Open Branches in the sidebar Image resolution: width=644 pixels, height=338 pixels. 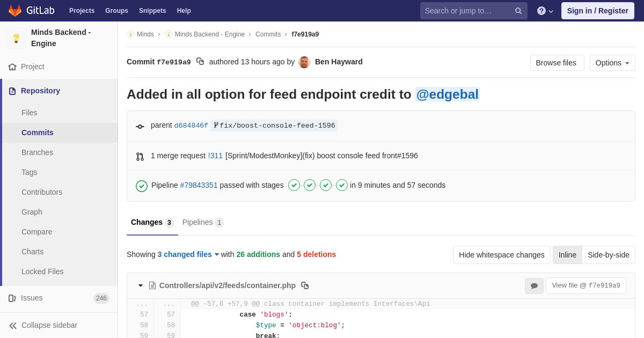(37, 152)
